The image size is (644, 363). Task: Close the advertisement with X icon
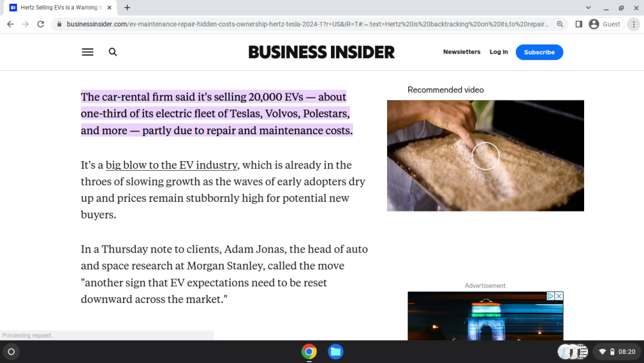tap(559, 296)
